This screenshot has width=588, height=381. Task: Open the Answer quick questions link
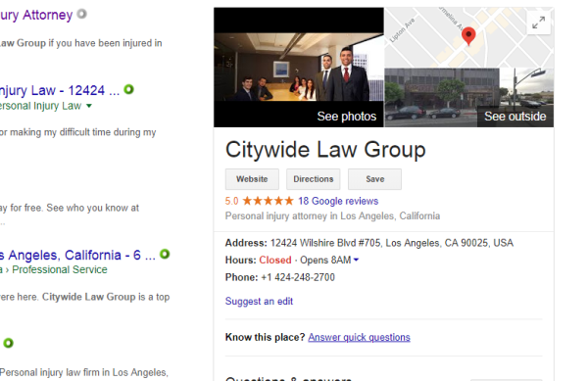(x=360, y=338)
